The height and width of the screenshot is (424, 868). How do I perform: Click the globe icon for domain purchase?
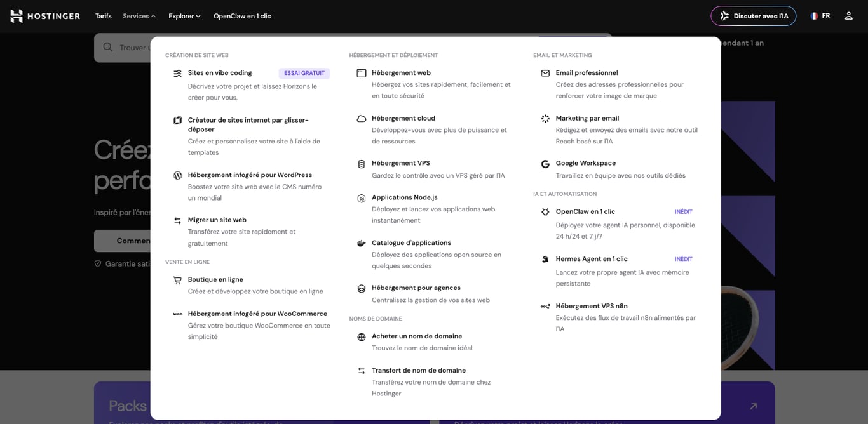[x=362, y=337]
